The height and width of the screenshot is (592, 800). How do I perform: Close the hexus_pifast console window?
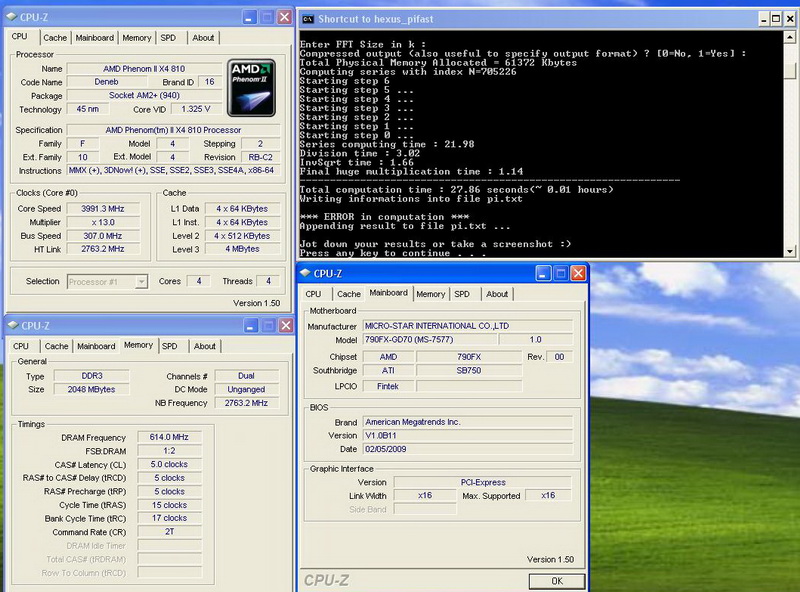tap(790, 19)
